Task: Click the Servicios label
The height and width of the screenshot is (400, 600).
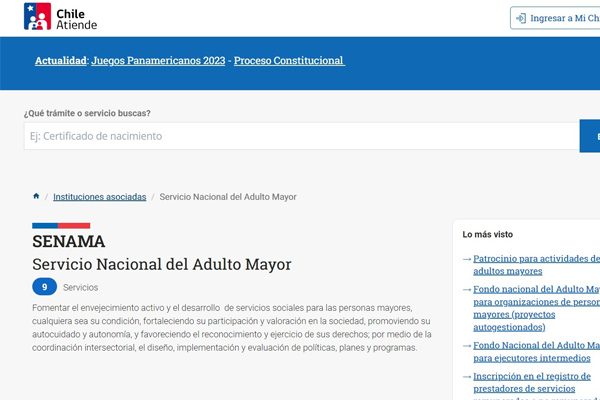Action: click(80, 287)
